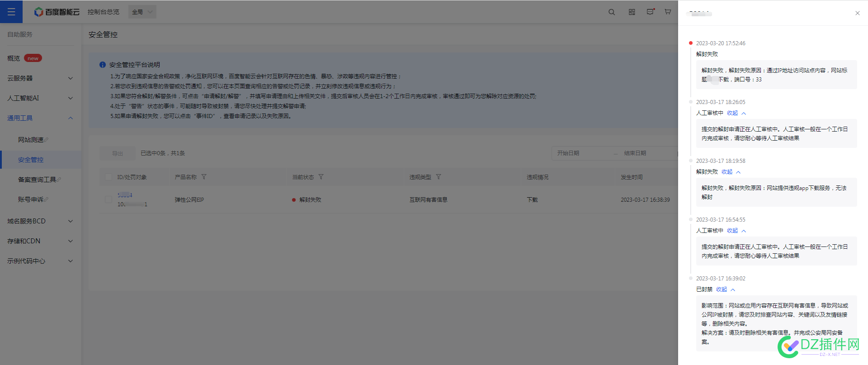
Task: Click the filter icon next to 违规类型
Action: [439, 177]
